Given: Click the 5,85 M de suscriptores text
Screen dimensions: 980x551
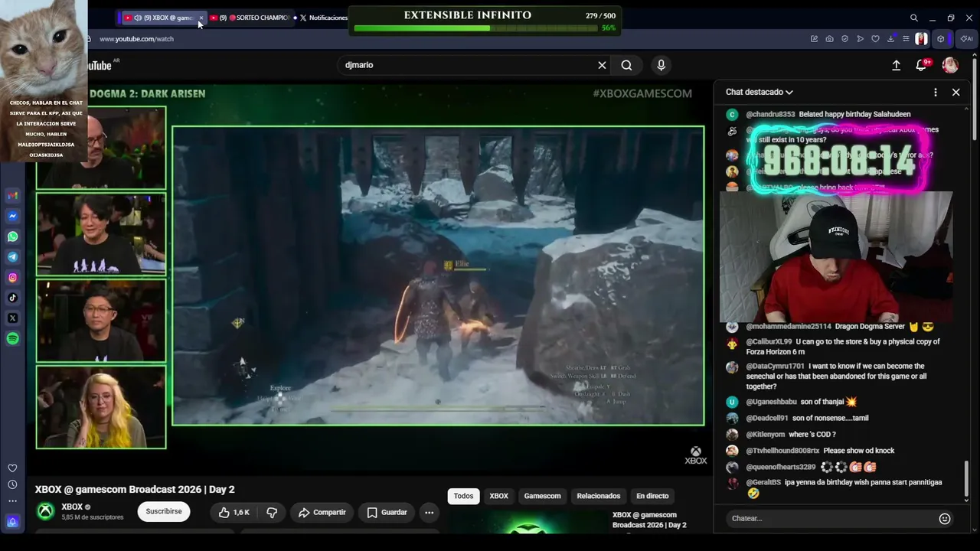Looking at the screenshot, I should [x=93, y=517].
